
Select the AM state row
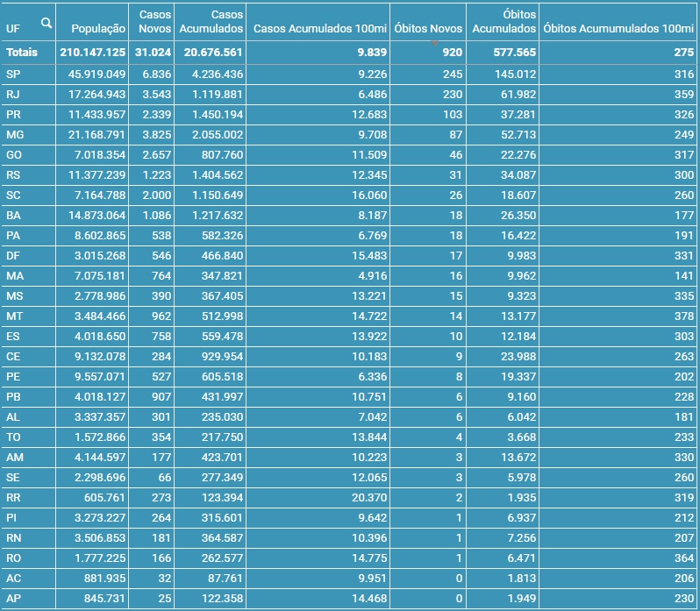(14, 457)
